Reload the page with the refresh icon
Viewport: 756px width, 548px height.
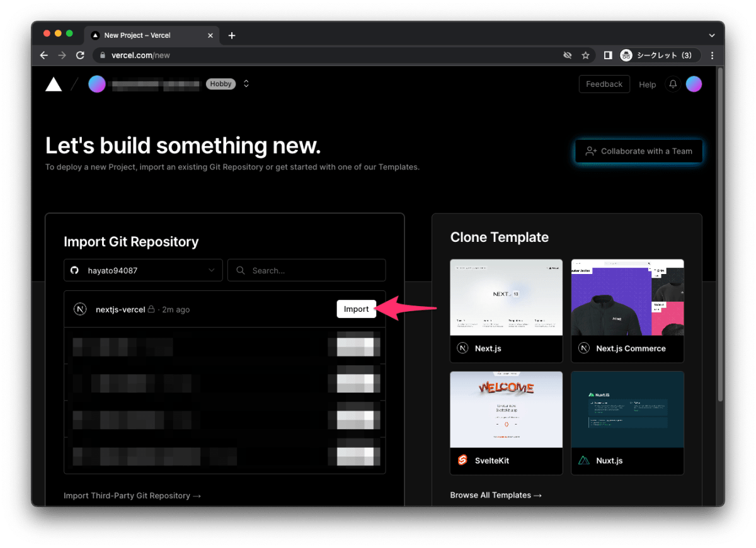click(80, 55)
